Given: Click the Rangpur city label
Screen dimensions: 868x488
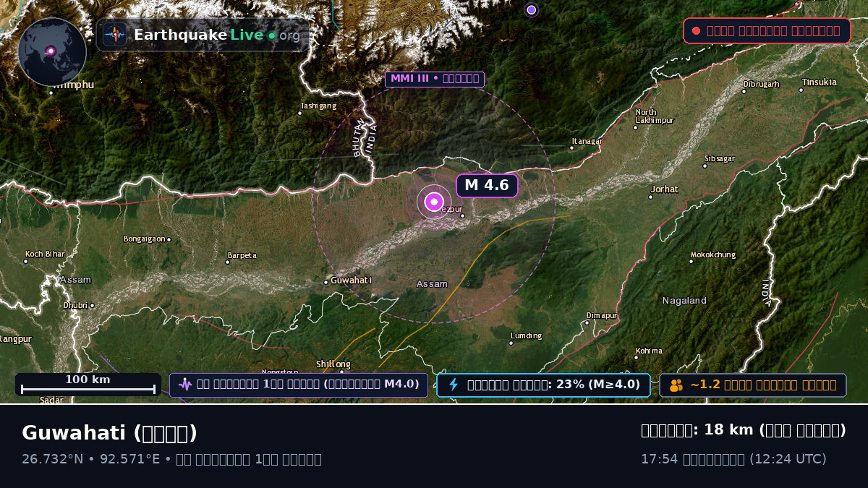Looking at the screenshot, I should [x=15, y=338].
